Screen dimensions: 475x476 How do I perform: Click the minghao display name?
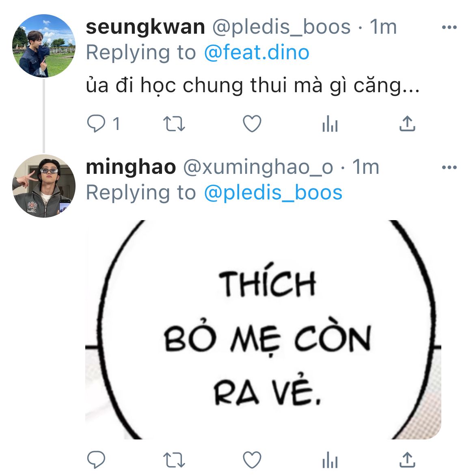(131, 167)
